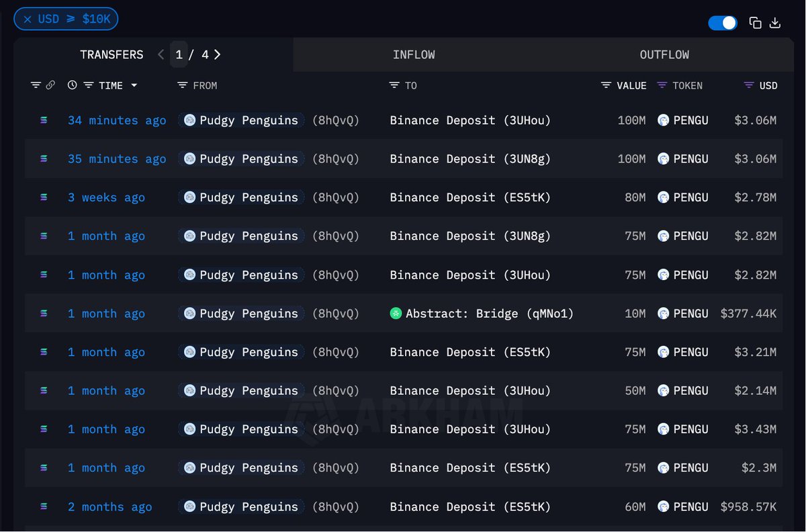Click PENGU token in the $3.06M 34-minute row
This screenshot has height=532, width=806.
[x=683, y=120]
